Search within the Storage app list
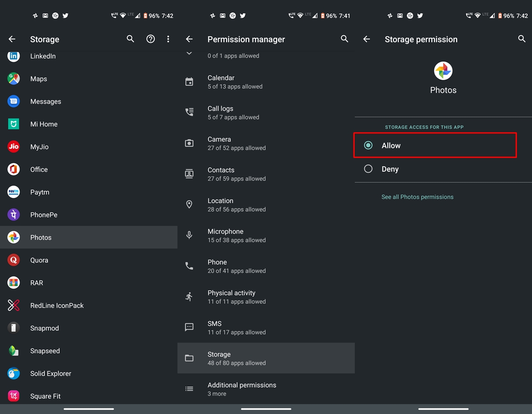 click(130, 39)
